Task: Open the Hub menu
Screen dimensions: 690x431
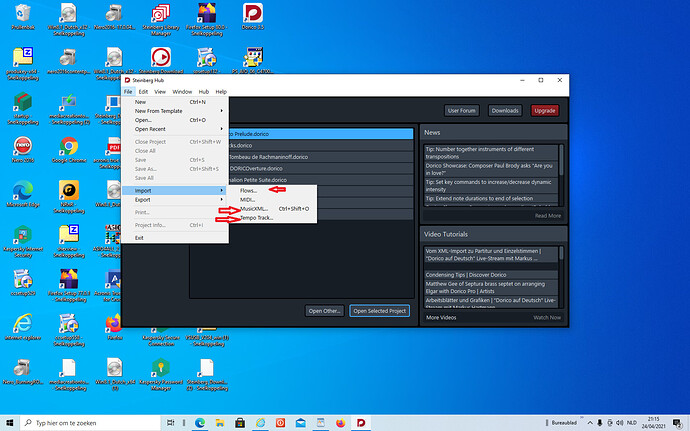Action: coord(204,92)
